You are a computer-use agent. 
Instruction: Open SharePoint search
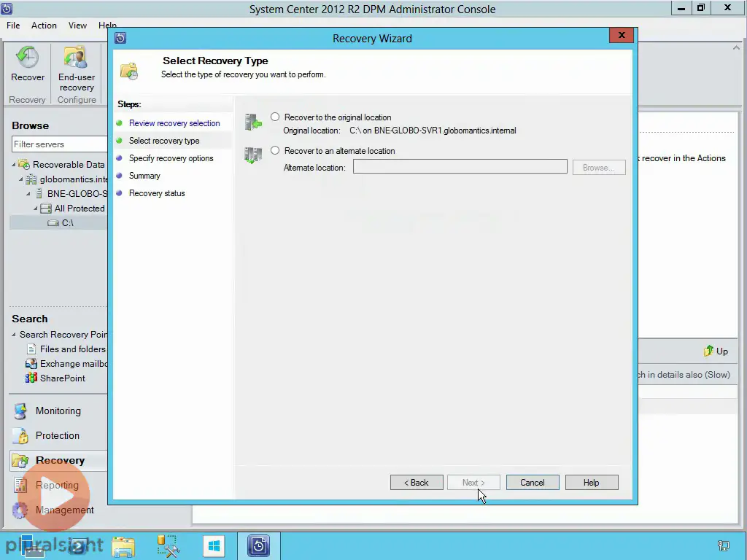tap(63, 378)
